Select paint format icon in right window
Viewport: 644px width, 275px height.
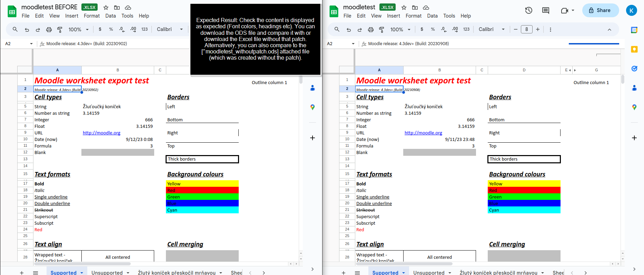382,30
